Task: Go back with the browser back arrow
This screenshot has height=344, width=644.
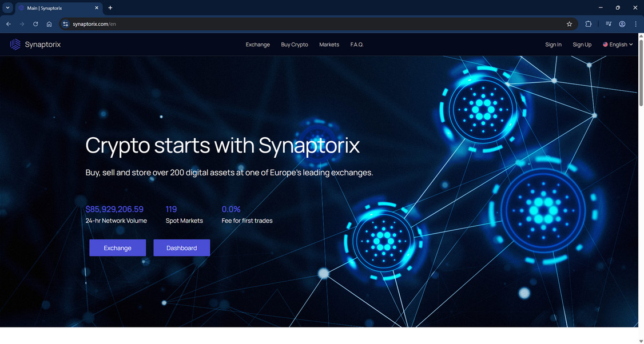Action: [x=8, y=24]
